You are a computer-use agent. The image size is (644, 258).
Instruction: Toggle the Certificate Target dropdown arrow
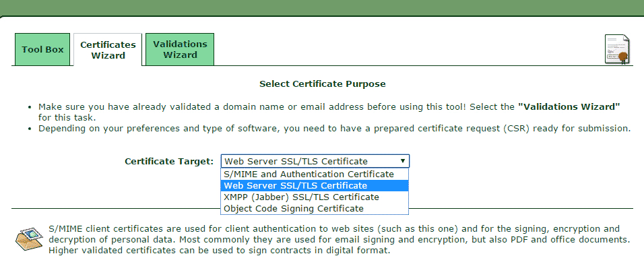click(x=403, y=160)
